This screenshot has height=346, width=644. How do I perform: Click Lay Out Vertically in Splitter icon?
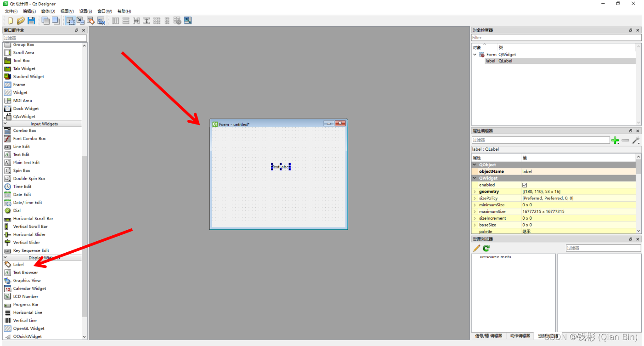[147, 21]
